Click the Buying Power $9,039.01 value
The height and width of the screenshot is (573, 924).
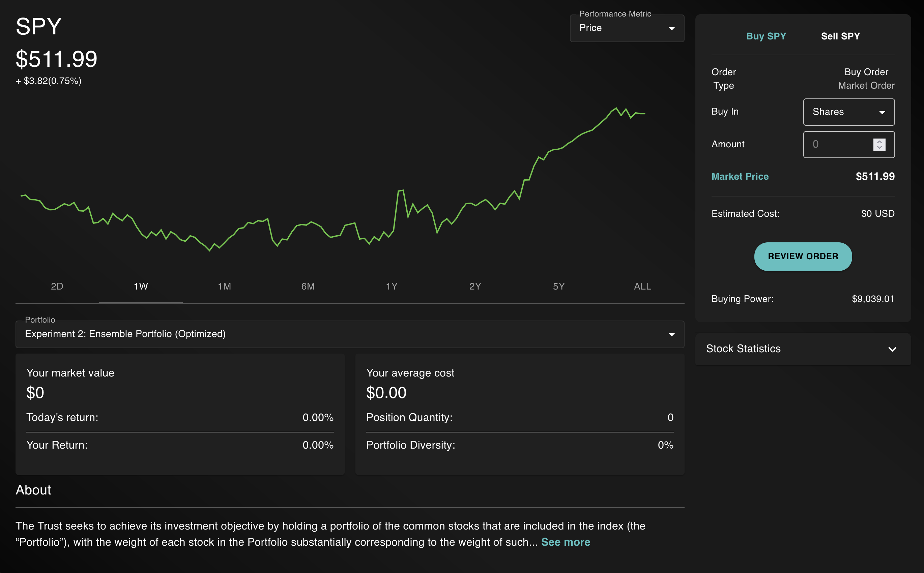(x=873, y=299)
